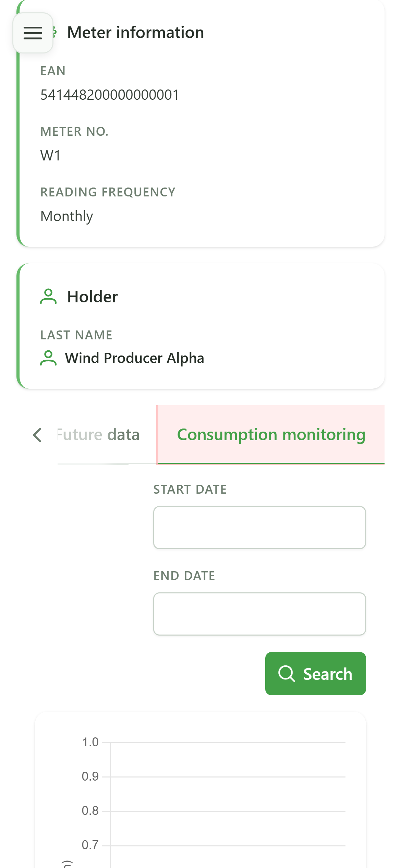Click the chart's 0.8 axis label
The width and height of the screenshot is (401, 868).
click(90, 811)
